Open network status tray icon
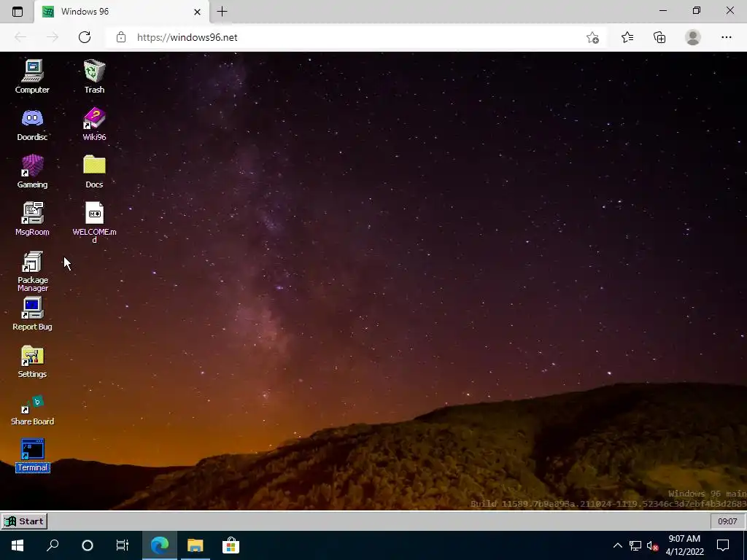Image resolution: width=747 pixels, height=560 pixels. click(635, 545)
